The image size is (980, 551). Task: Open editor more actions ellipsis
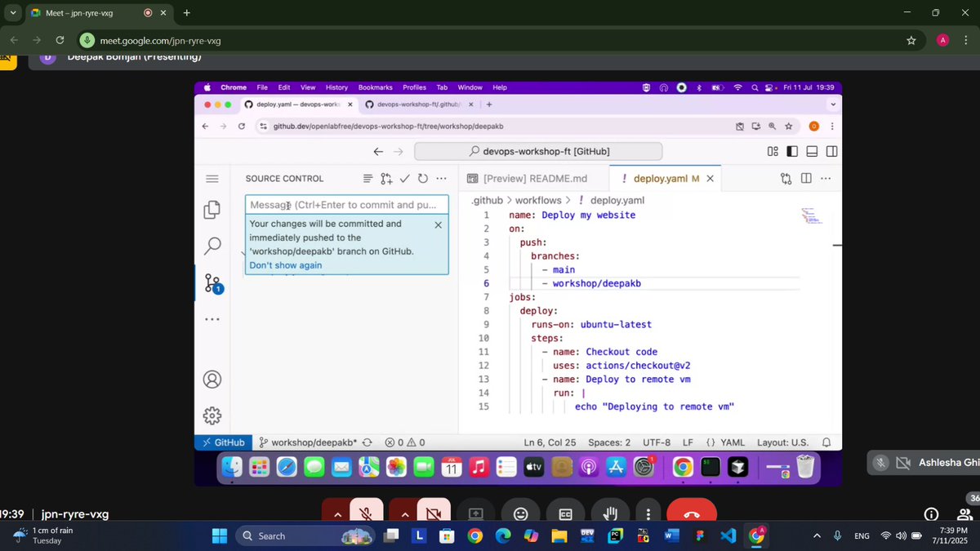(x=826, y=179)
